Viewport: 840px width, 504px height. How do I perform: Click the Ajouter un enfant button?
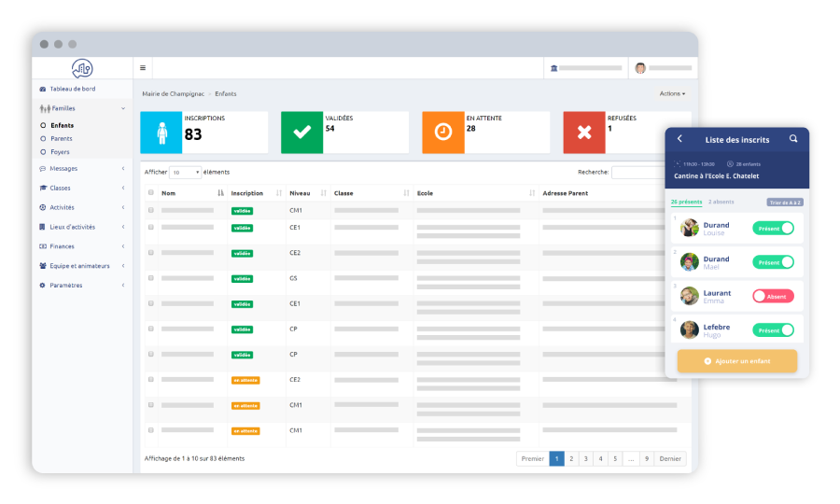point(737,361)
